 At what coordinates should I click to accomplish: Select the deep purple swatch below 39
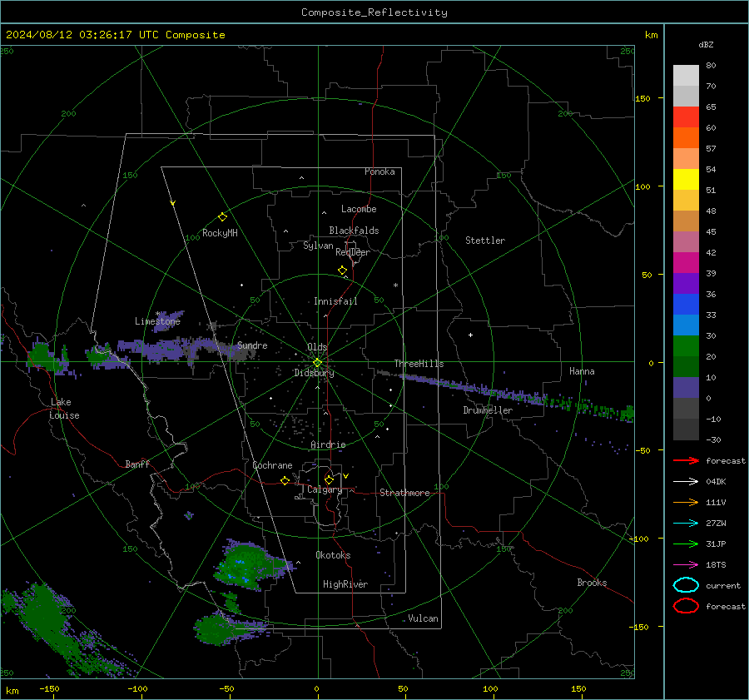click(x=686, y=283)
